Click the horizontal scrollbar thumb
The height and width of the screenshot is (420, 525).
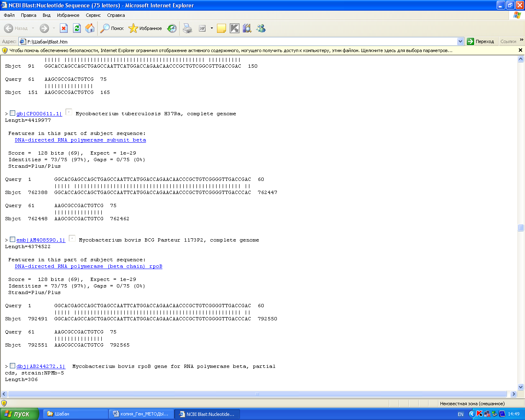coord(257,394)
